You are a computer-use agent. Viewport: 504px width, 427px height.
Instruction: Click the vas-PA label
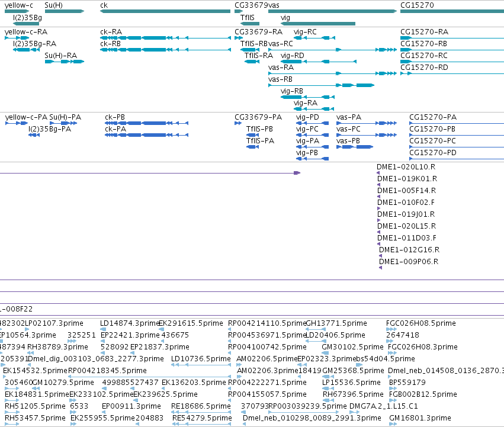349,117
